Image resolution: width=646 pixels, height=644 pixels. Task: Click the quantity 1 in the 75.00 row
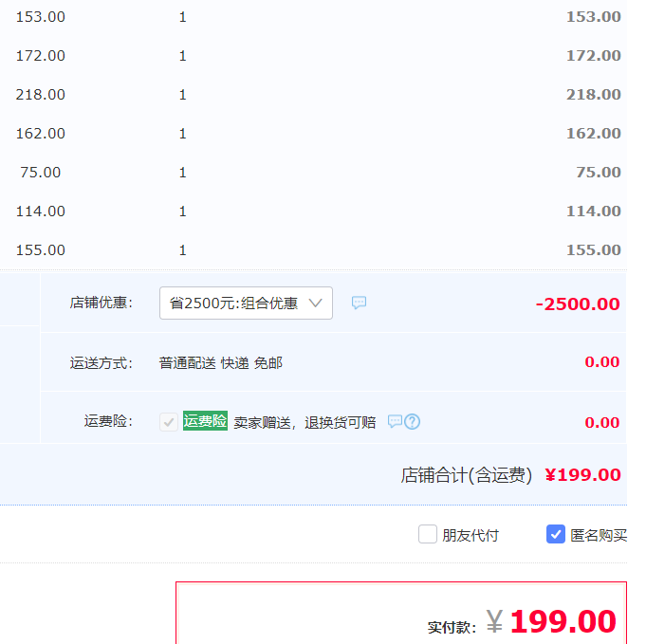[x=183, y=173]
